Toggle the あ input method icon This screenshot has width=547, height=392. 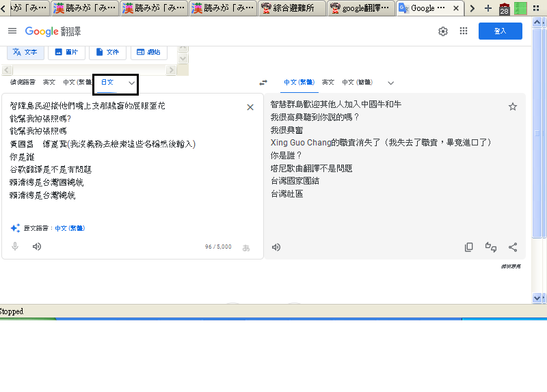(x=246, y=248)
